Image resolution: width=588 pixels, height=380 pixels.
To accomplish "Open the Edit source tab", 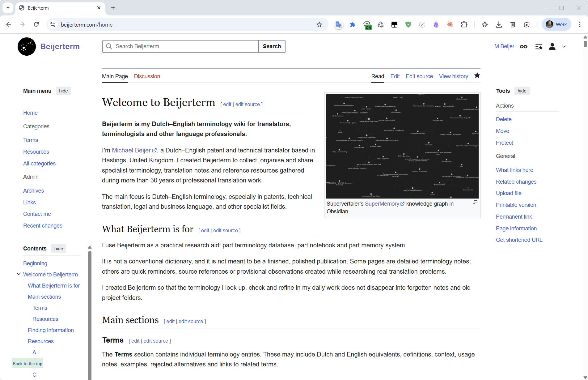I will click(419, 76).
